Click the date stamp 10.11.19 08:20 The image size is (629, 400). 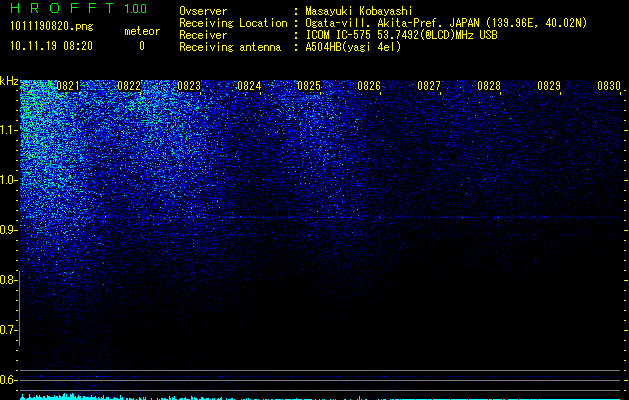[x=51, y=46]
